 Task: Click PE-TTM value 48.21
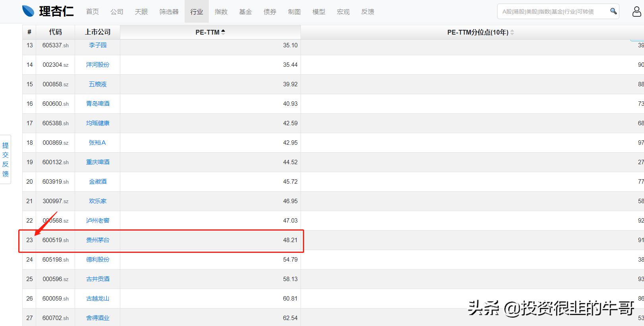290,240
